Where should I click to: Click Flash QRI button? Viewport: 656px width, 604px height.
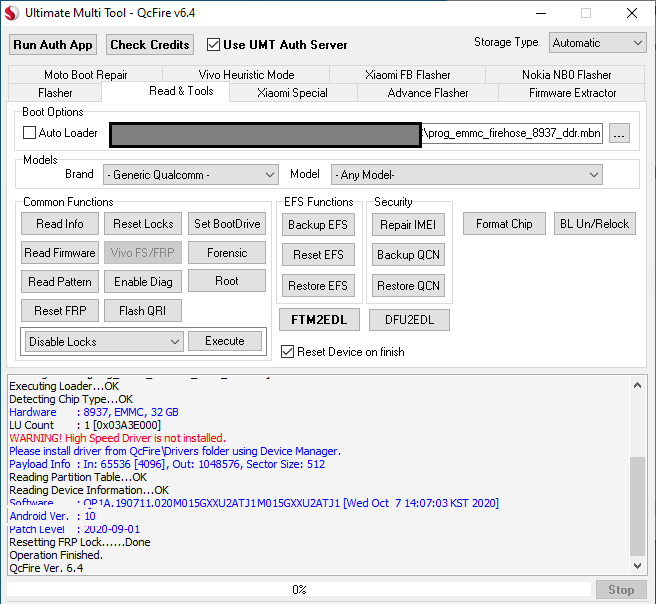[143, 310]
